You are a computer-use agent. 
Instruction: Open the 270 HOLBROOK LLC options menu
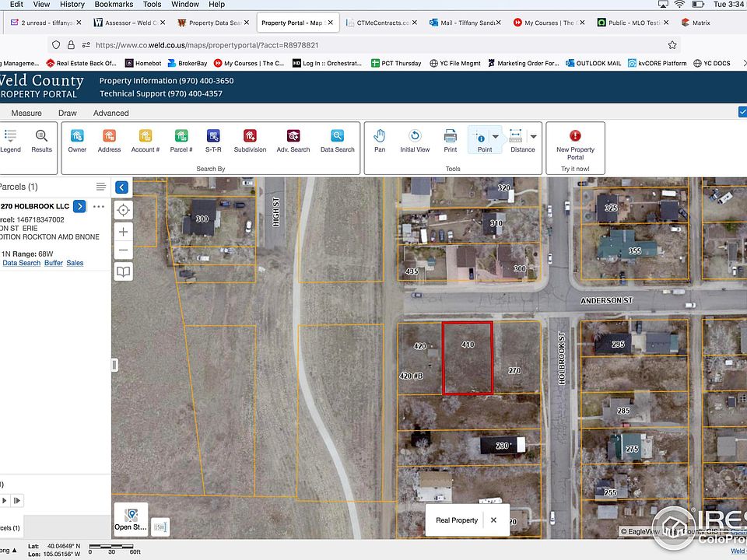click(x=99, y=206)
